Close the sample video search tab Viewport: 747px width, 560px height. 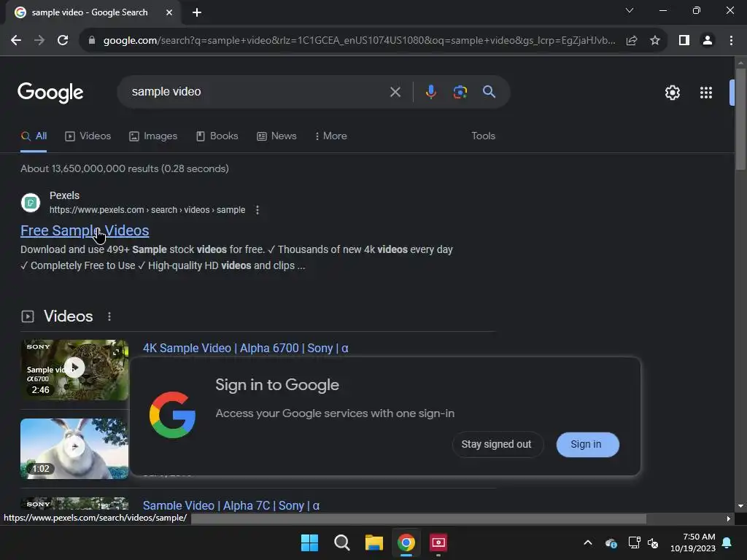(x=169, y=12)
